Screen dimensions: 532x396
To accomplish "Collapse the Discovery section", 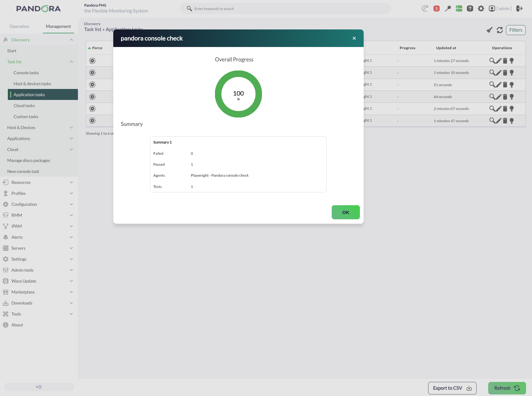I will [71, 40].
